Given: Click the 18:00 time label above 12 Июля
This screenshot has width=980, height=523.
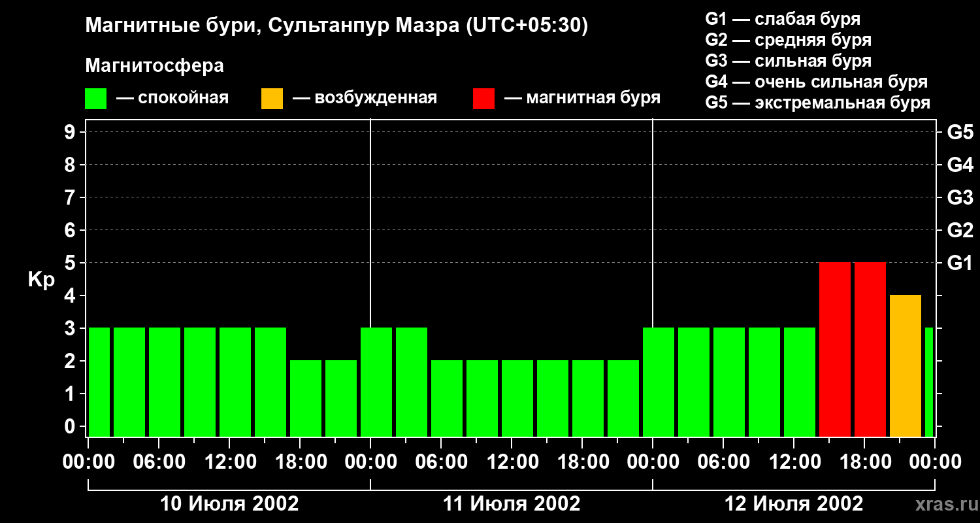Looking at the screenshot, I should pos(864,462).
